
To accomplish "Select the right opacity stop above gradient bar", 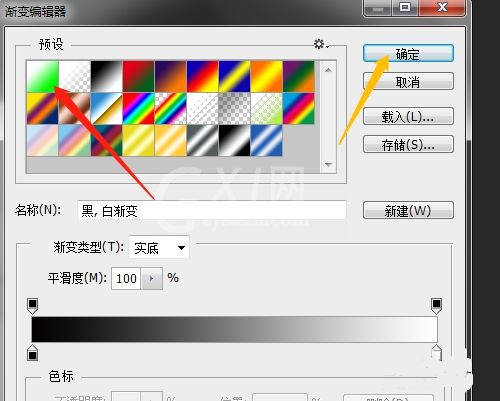I will (x=436, y=306).
